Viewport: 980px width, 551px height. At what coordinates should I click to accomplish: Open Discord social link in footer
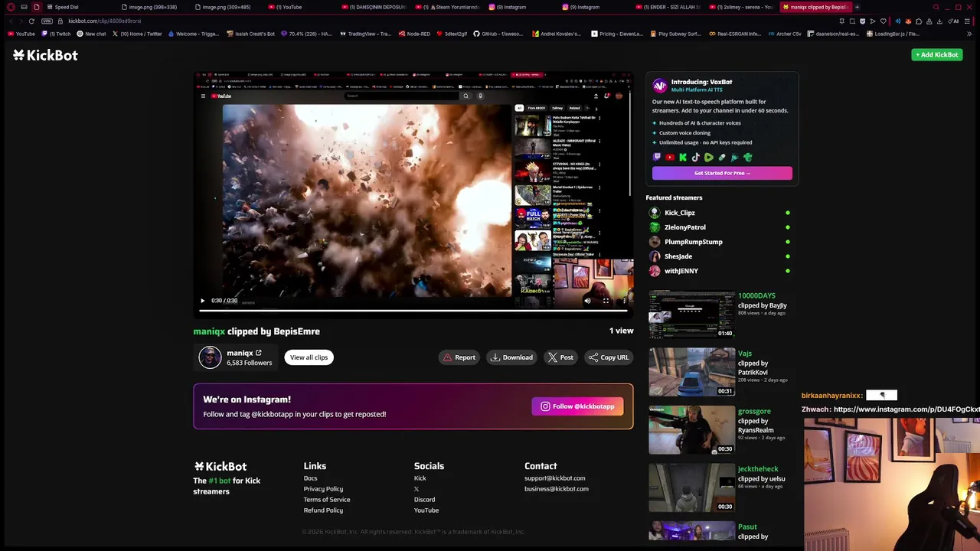tap(424, 500)
